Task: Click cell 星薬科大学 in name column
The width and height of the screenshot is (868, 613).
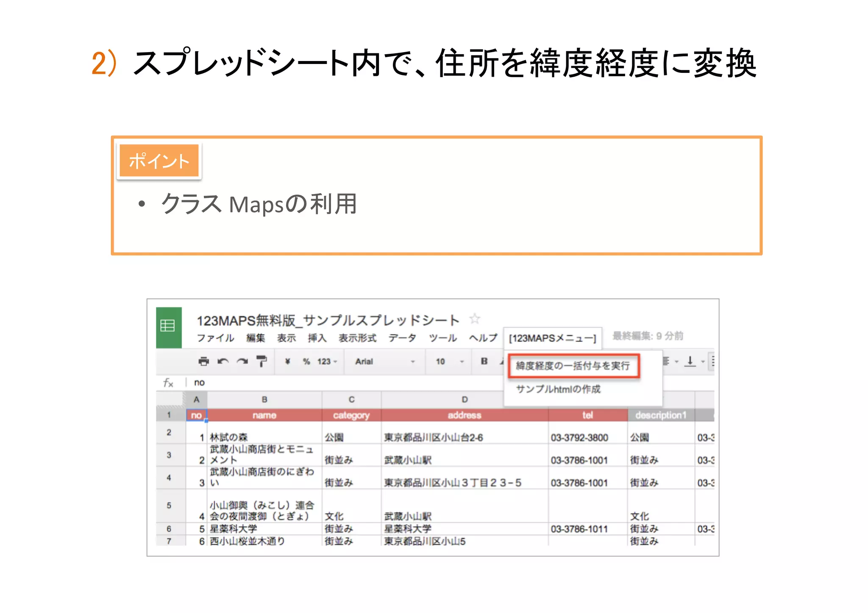Action: tap(264, 529)
